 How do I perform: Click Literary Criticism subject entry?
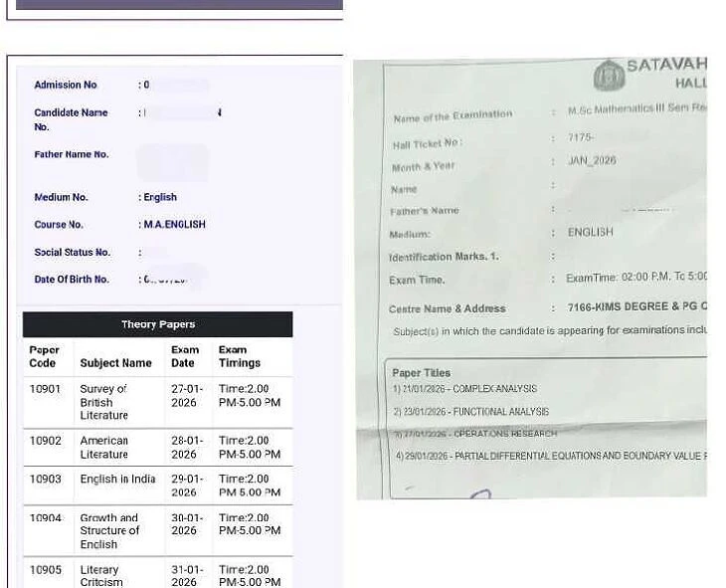[x=101, y=576]
